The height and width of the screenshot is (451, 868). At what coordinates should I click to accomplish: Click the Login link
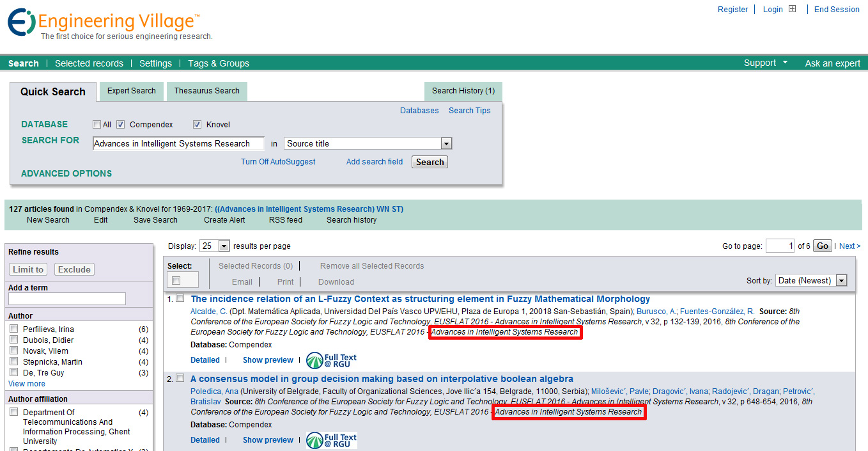click(x=773, y=10)
